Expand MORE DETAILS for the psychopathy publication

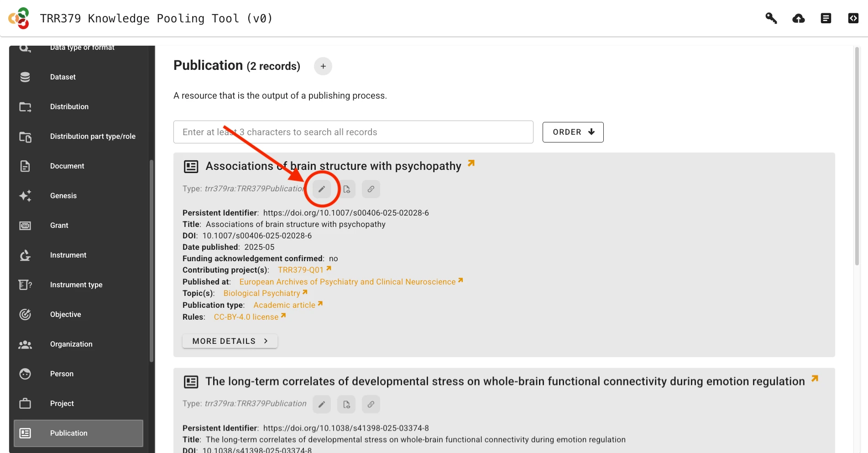(x=230, y=341)
